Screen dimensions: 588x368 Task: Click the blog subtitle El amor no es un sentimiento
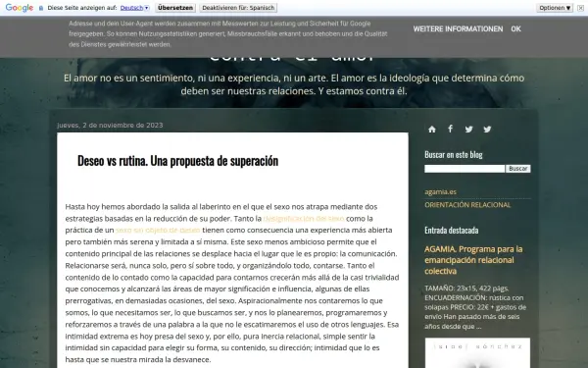(x=294, y=84)
